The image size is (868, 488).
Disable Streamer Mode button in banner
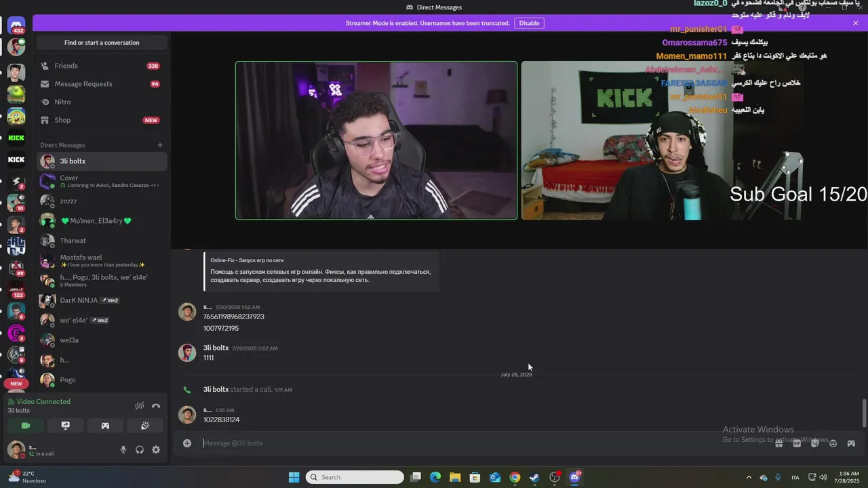tap(529, 23)
